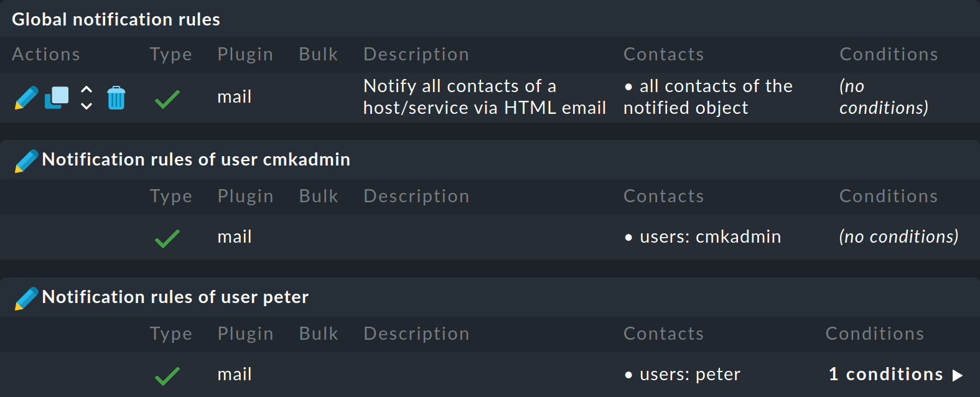Click the green checkmark of the global rule
Screen dimensions: 980x397
(x=167, y=98)
